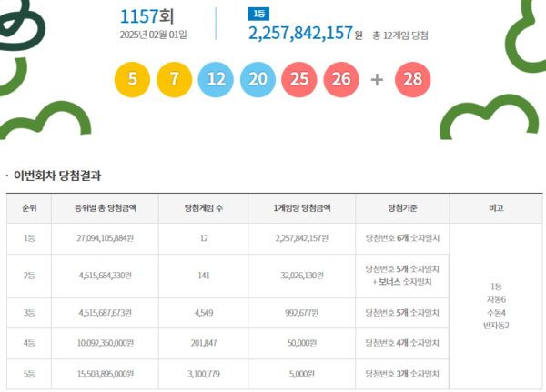Select the 반자동2 note in 비고 column
The width and height of the screenshot is (546, 392).
[x=496, y=326]
